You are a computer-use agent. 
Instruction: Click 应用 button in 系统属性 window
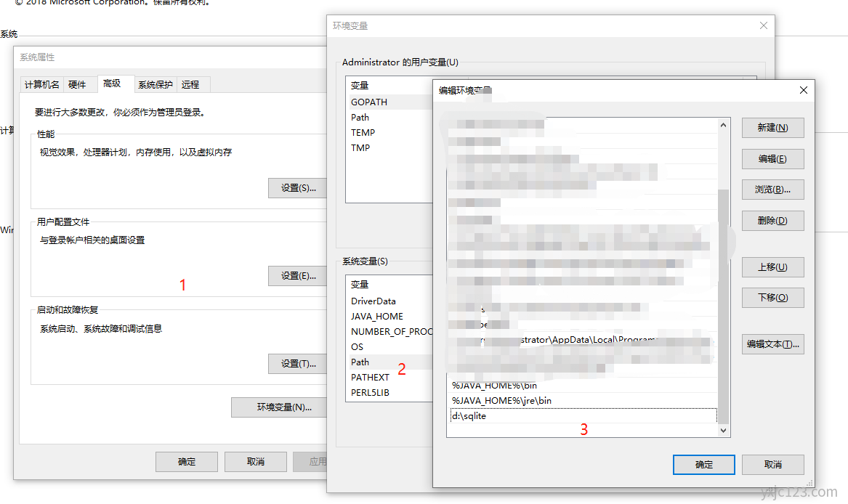(310, 462)
